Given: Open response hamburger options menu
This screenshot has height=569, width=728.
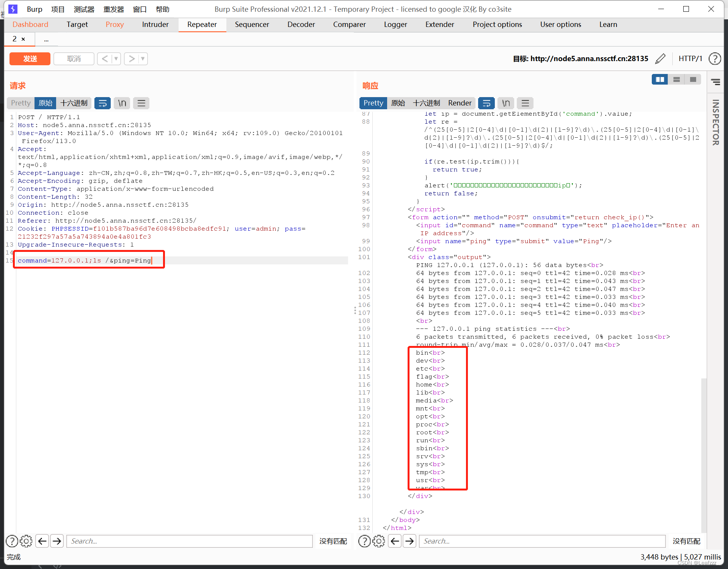Looking at the screenshot, I should coord(525,103).
